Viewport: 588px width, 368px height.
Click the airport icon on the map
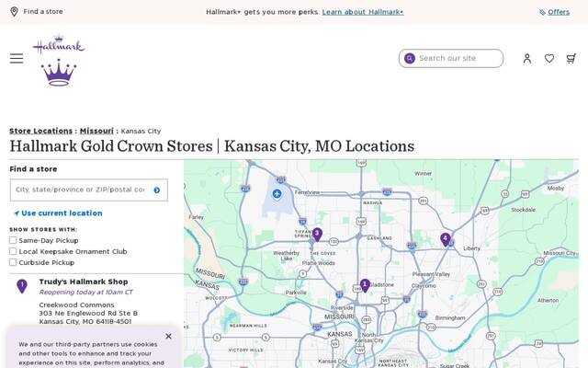[277, 194]
